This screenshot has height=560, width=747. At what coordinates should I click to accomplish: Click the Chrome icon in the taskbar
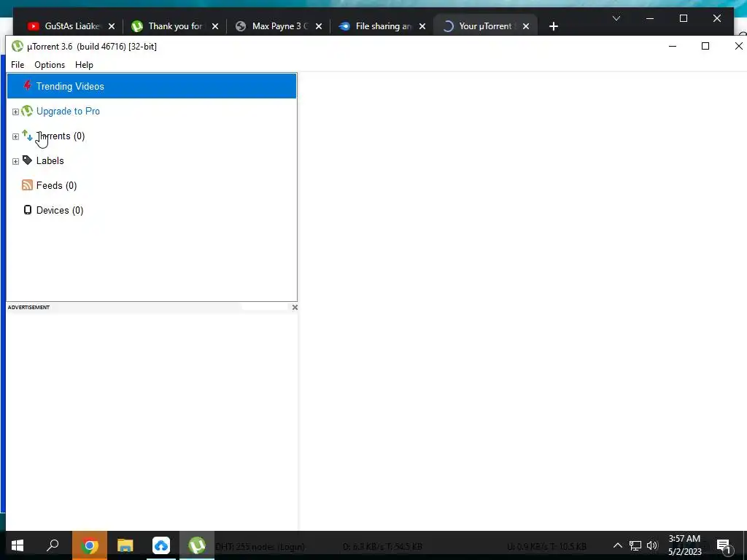click(x=90, y=545)
